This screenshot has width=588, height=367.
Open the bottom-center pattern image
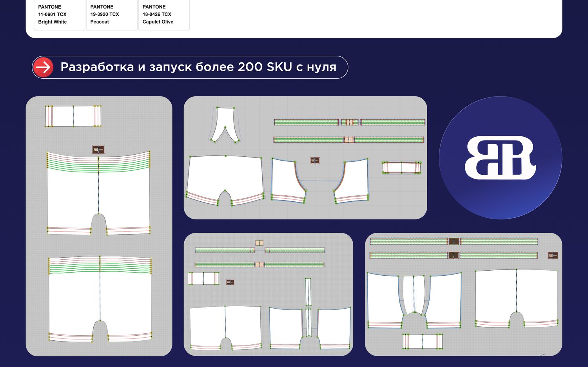(x=269, y=295)
